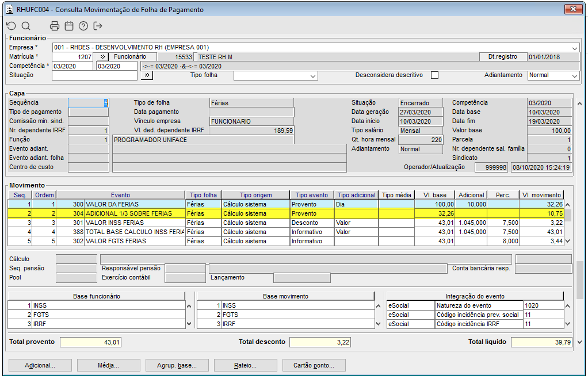This screenshot has width=588, height=379.
Task: Select the VALOR INSS FERIAS row
Action: pos(114,223)
